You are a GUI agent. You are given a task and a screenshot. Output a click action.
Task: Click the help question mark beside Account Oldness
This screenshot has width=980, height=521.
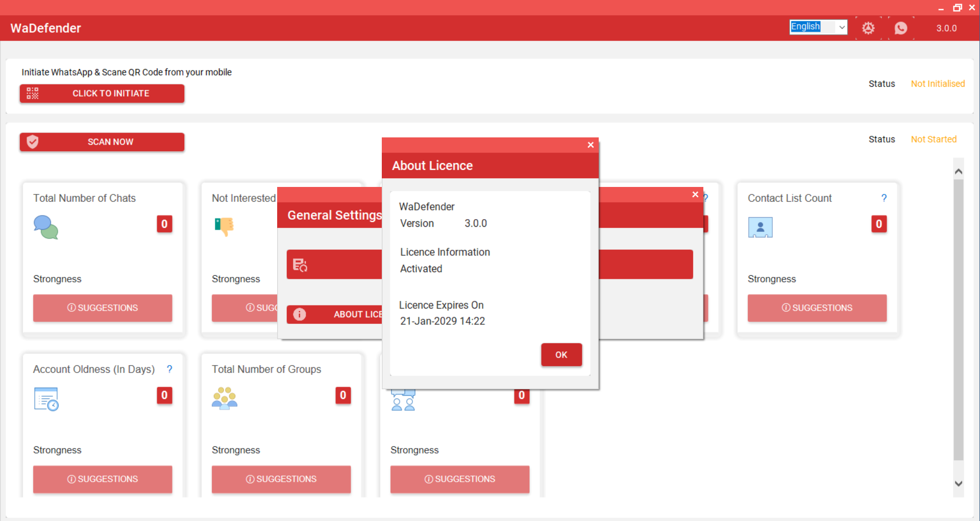coord(169,369)
